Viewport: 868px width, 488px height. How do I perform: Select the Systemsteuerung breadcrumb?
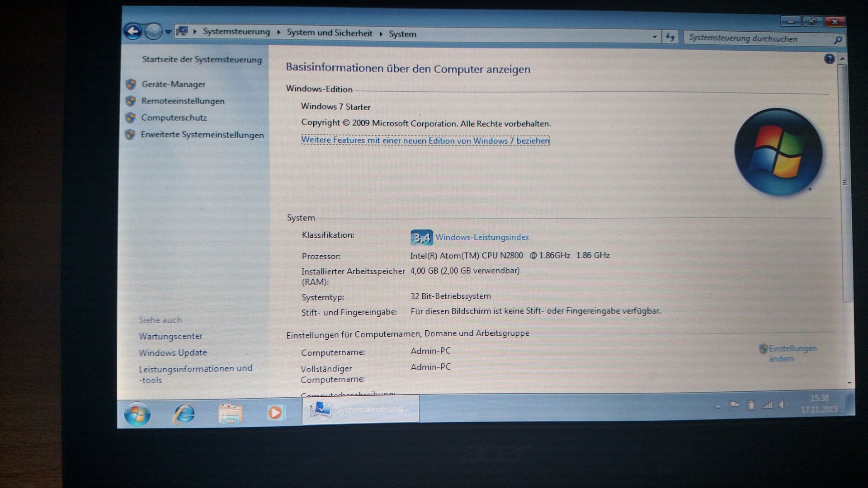pyautogui.click(x=236, y=32)
